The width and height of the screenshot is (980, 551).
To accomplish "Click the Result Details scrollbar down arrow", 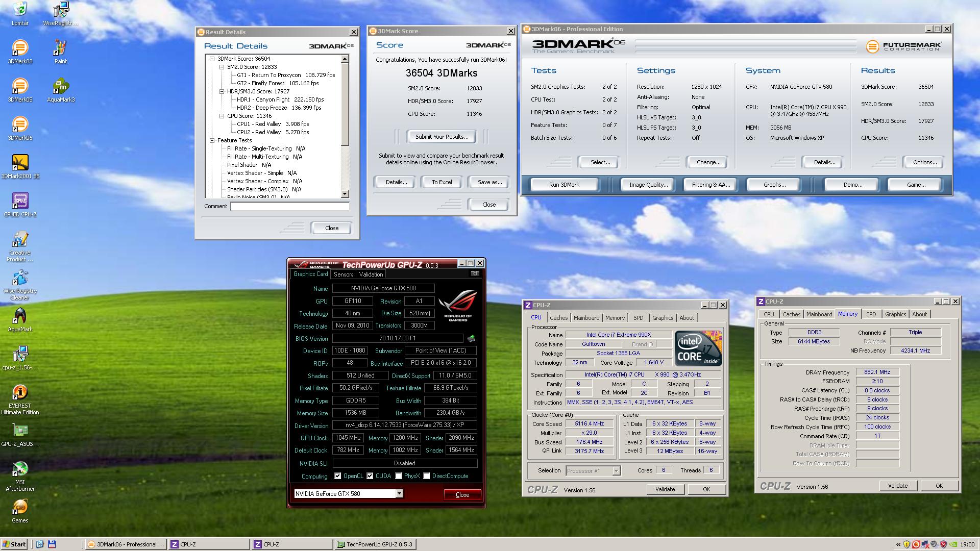I will pos(345,194).
